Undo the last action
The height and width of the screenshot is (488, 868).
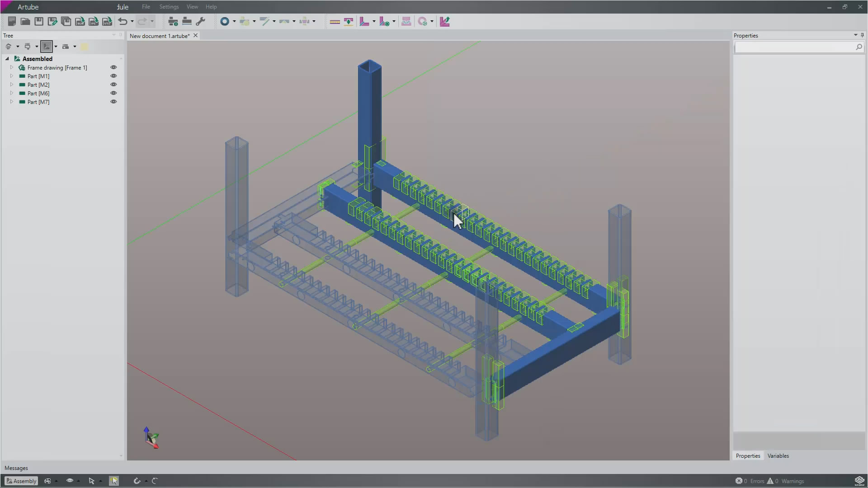(x=123, y=21)
